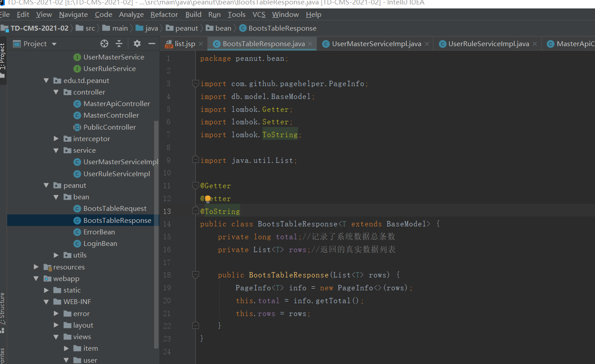The height and width of the screenshot is (364, 595).
Task: Collapse the edu.td.peanut package
Action: 46,80
